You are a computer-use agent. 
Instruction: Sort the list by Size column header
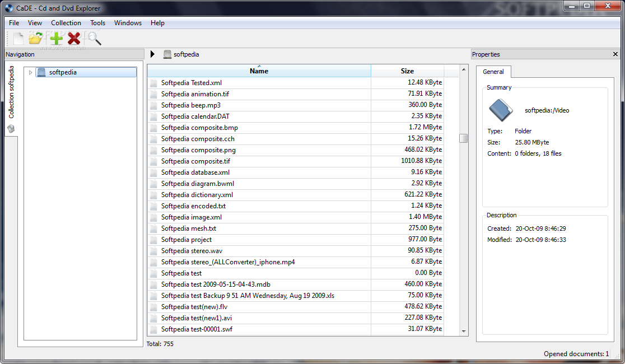point(407,71)
